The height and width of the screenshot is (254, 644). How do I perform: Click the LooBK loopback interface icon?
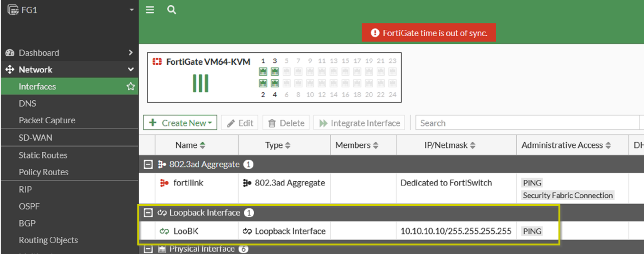(164, 231)
